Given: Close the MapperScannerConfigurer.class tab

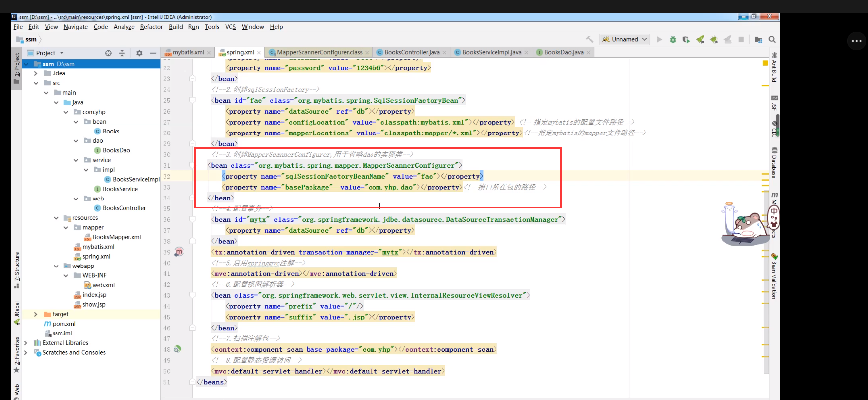Looking at the screenshot, I should click(x=367, y=52).
